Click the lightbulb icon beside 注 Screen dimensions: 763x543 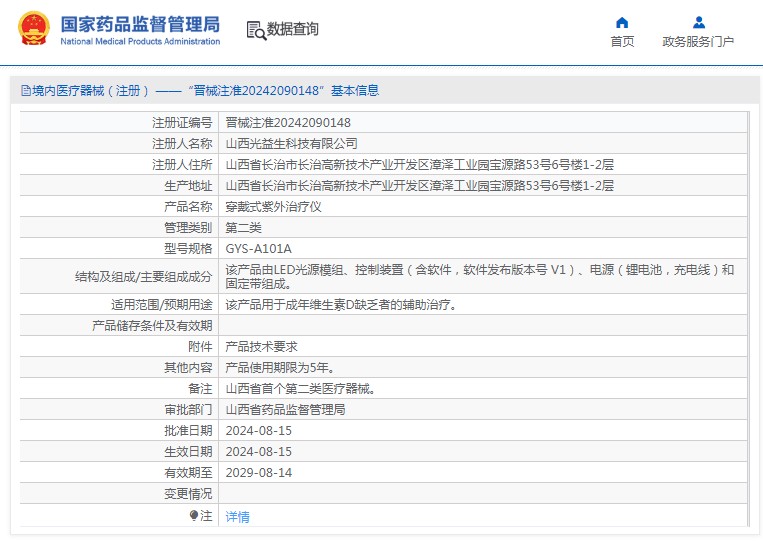tap(194, 515)
